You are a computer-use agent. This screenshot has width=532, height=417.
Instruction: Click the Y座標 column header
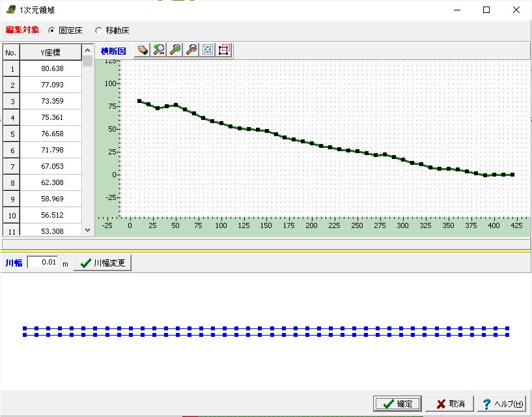pos(51,53)
